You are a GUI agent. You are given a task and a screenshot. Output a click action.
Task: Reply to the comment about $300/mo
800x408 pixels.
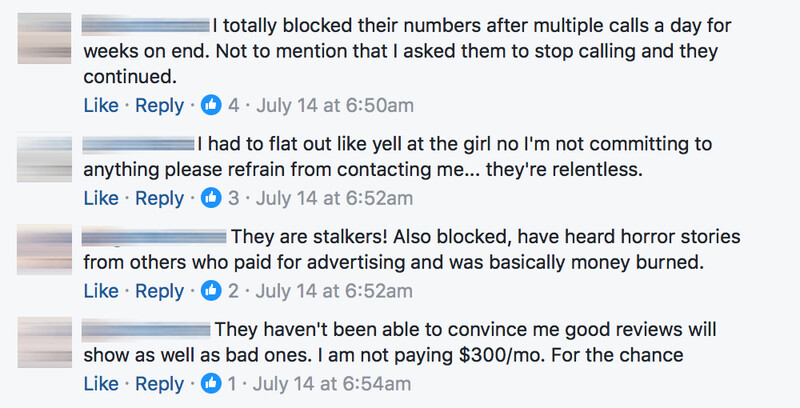click(x=159, y=384)
